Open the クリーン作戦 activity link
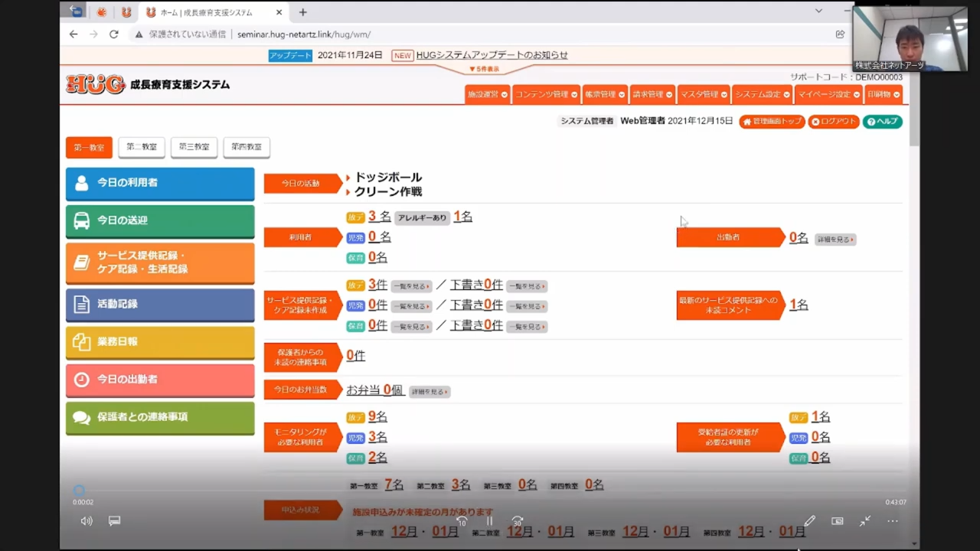The image size is (980, 551). click(388, 192)
